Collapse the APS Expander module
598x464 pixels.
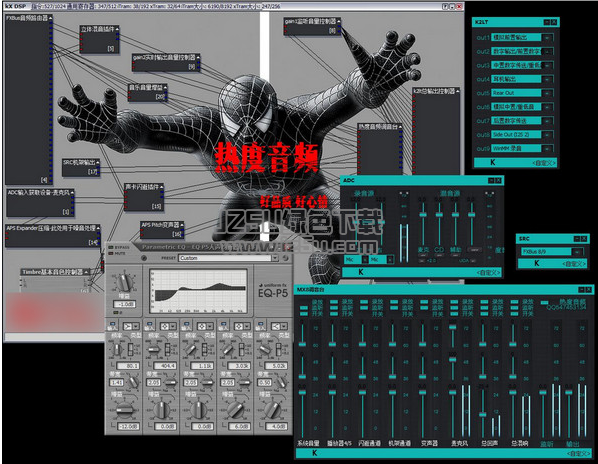(98, 228)
